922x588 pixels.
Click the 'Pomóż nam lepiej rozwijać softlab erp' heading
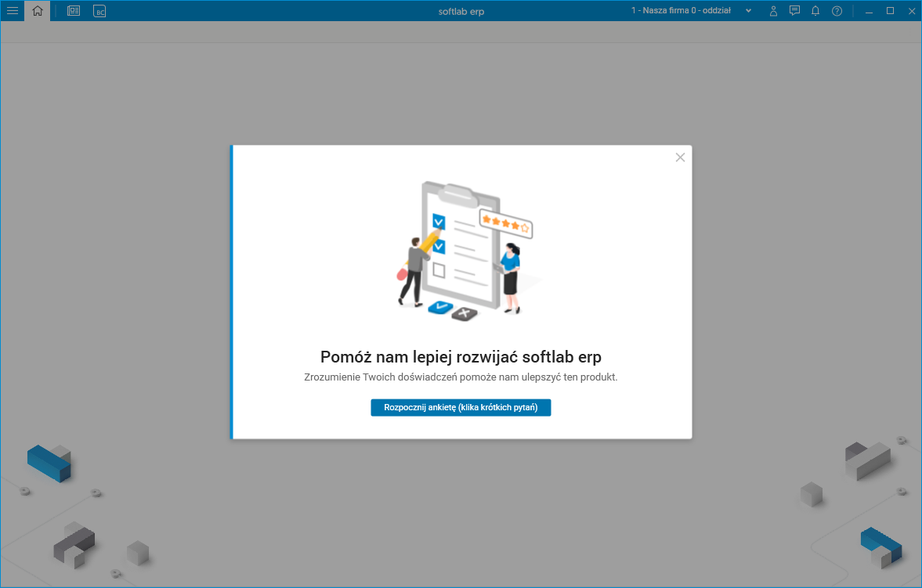click(461, 357)
